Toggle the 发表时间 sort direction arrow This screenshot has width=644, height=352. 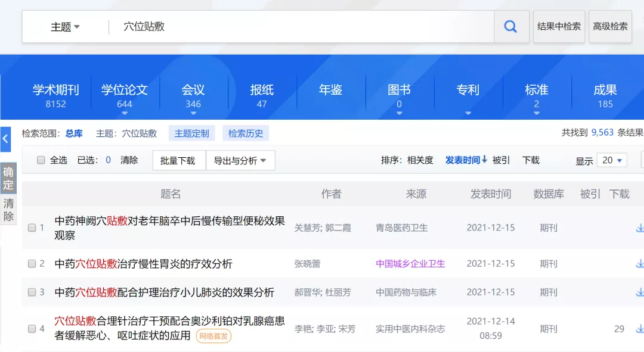[x=485, y=160]
